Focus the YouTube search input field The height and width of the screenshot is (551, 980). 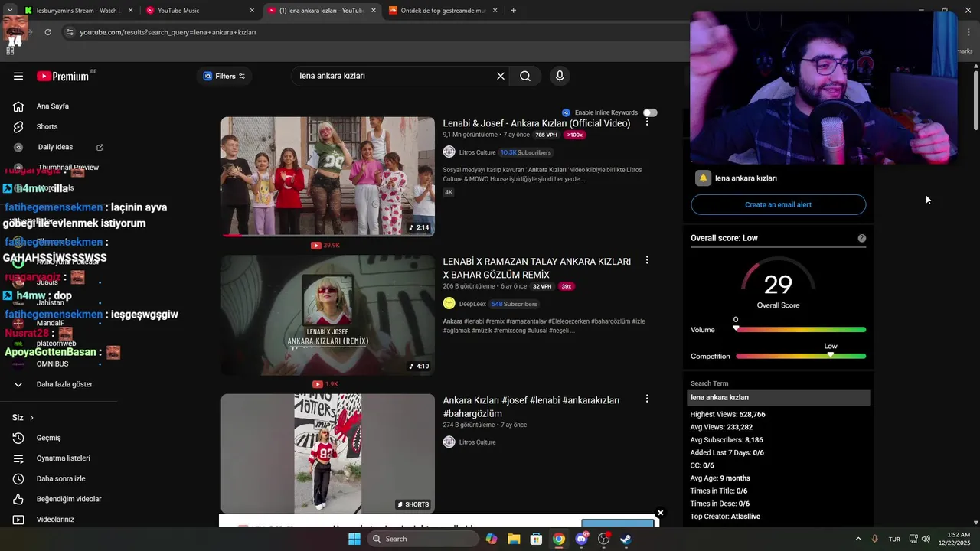394,76
